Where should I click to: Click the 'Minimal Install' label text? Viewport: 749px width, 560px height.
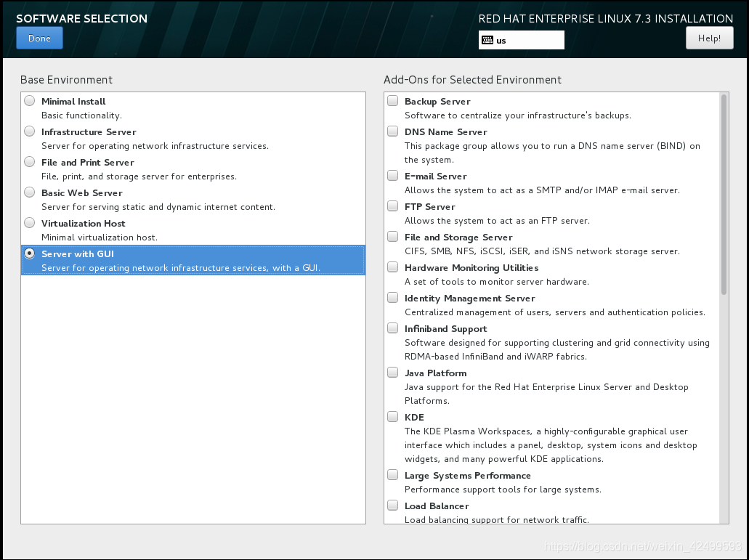coord(73,101)
